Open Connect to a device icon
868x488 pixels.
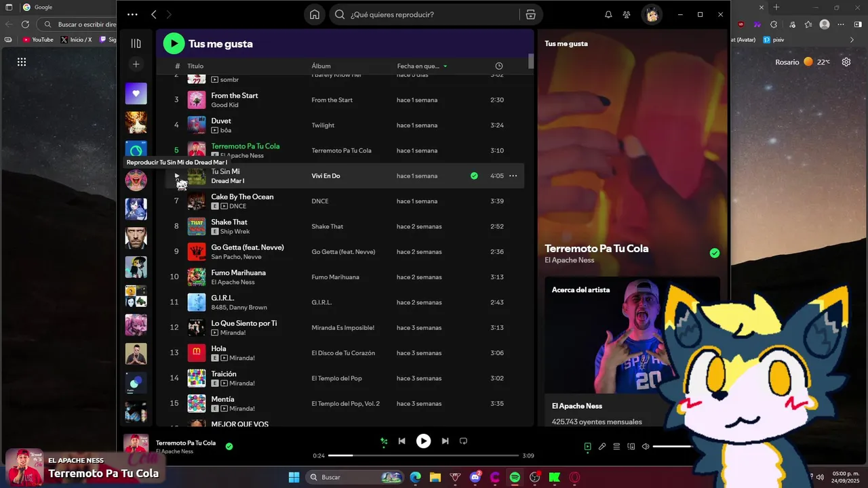click(x=631, y=447)
